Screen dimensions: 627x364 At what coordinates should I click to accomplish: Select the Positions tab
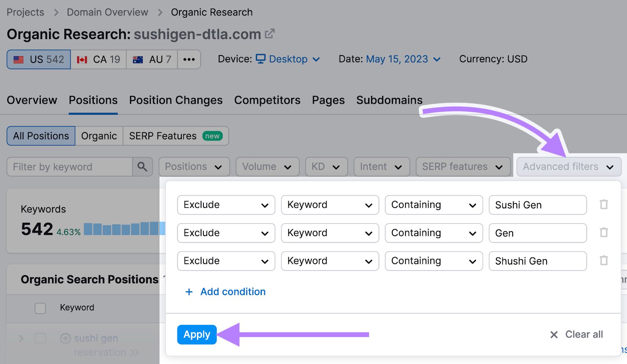[x=93, y=100]
